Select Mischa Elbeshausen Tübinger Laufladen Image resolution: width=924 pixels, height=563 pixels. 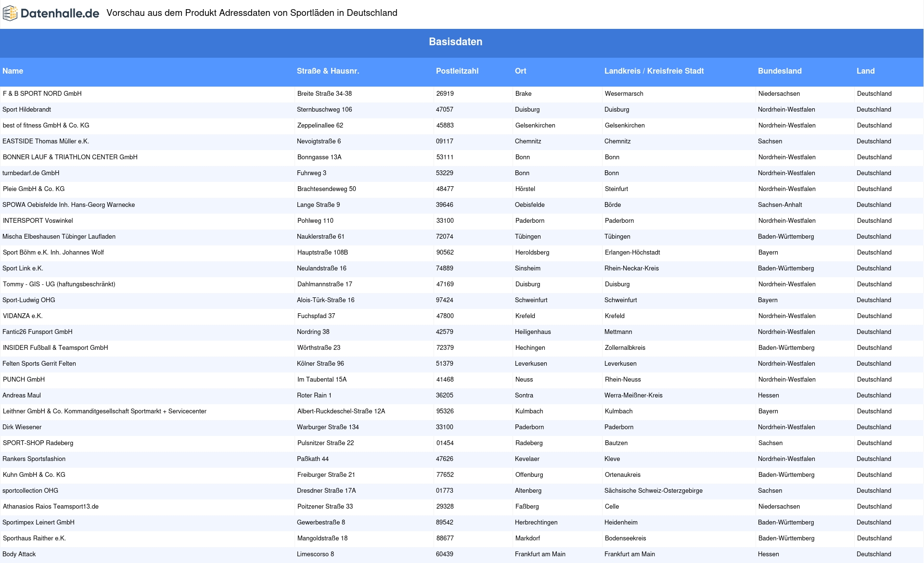point(59,236)
